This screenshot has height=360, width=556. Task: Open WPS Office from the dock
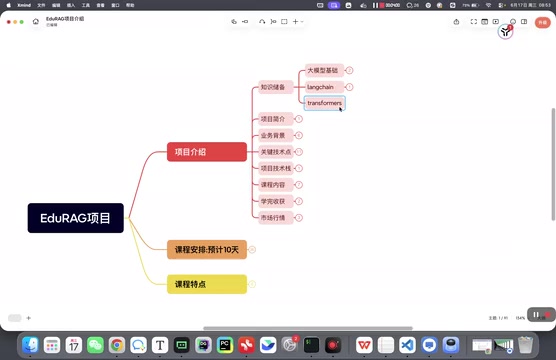(364, 345)
